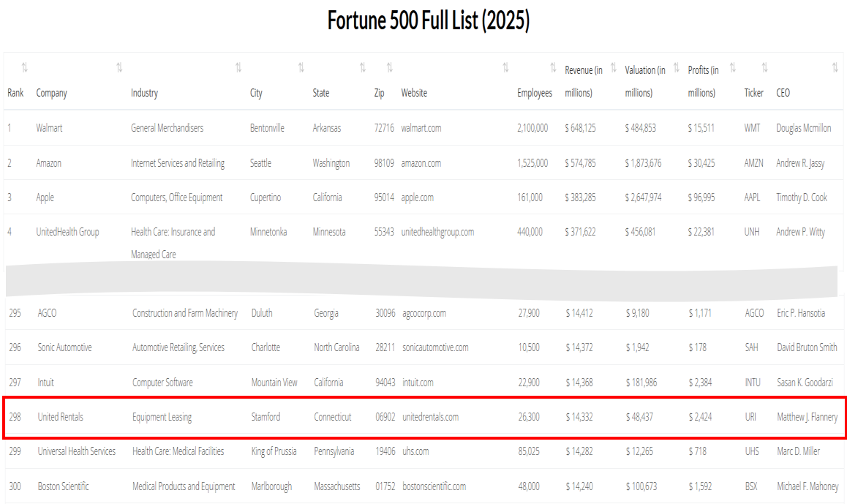Select the 2,100,000 employees value

click(x=532, y=128)
